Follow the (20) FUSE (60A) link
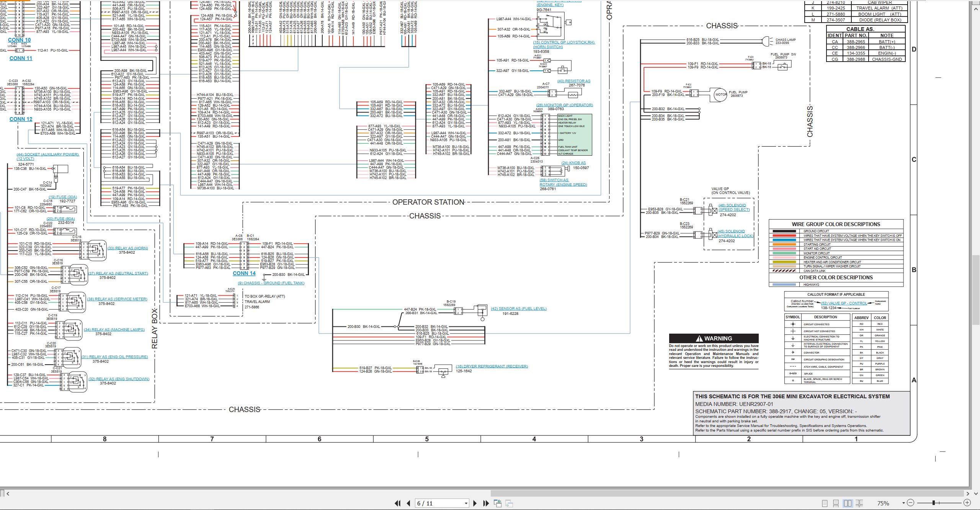Image resolution: width=980 pixels, height=510 pixels. pos(61,219)
